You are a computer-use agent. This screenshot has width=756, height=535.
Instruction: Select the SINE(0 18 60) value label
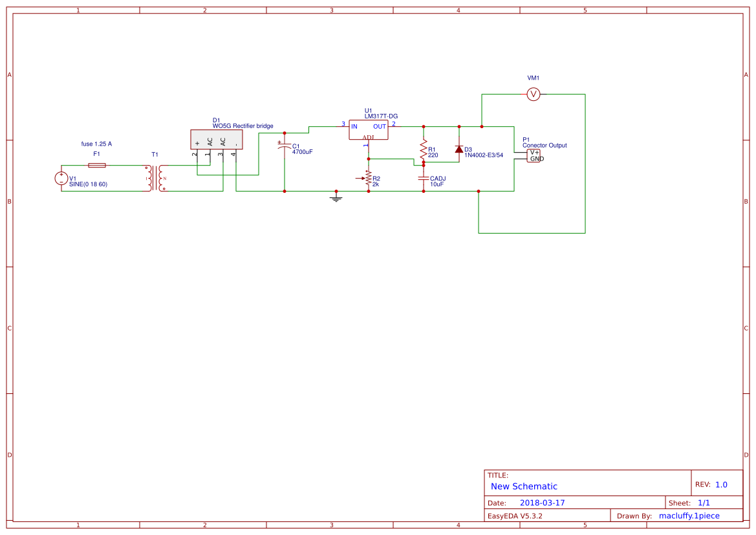pos(88,184)
